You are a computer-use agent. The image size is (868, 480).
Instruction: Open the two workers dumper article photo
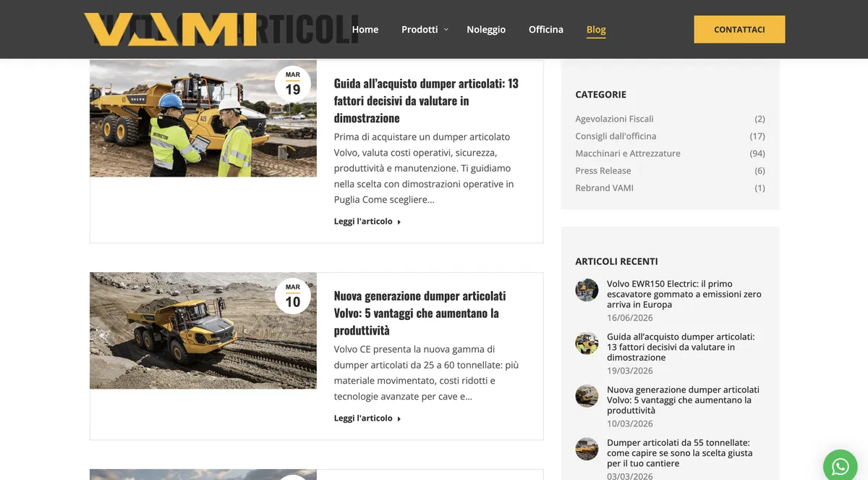pos(203,118)
